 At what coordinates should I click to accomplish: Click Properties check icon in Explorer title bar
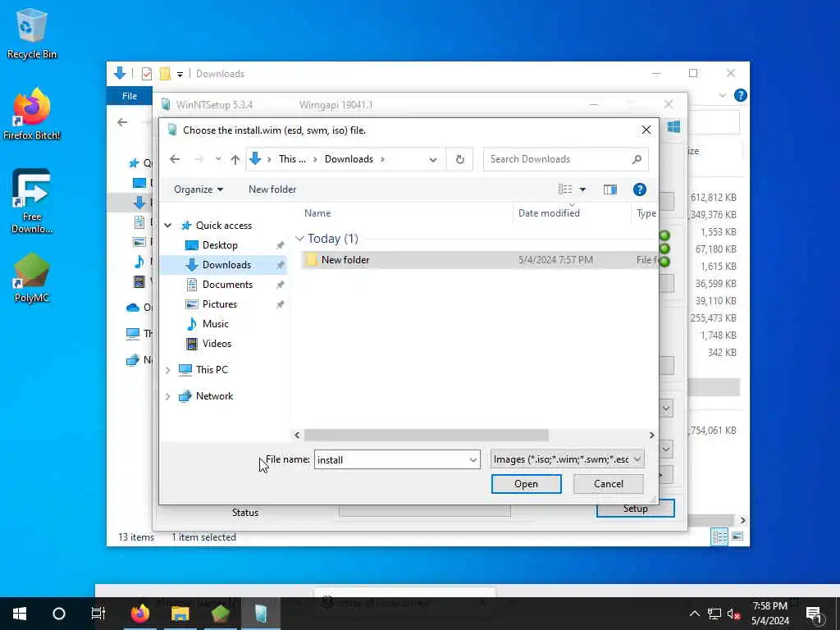pos(147,74)
